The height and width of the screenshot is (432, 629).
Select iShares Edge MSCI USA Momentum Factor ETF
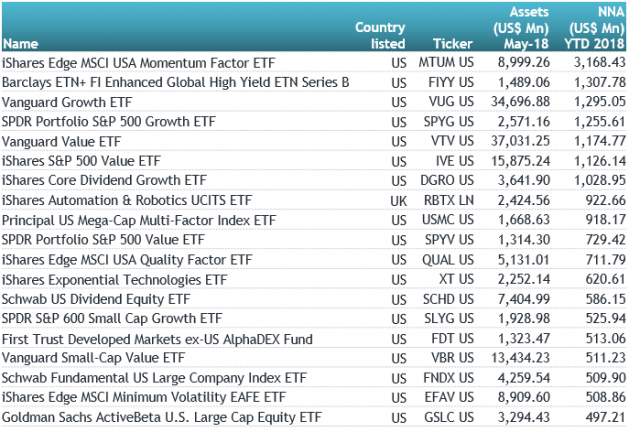[x=136, y=63]
